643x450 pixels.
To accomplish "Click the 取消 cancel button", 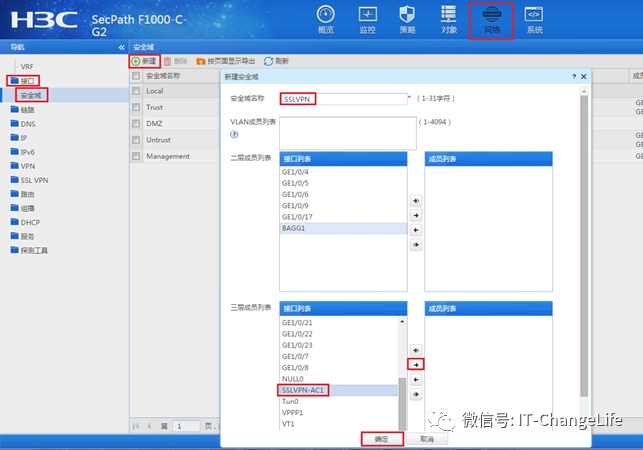I will (x=427, y=439).
